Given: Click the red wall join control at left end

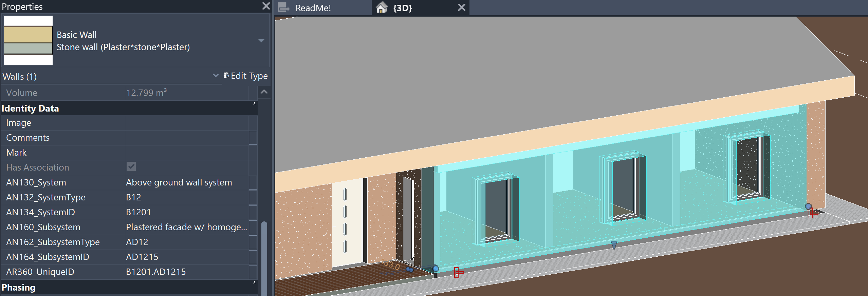Looking at the screenshot, I should coord(458,272).
